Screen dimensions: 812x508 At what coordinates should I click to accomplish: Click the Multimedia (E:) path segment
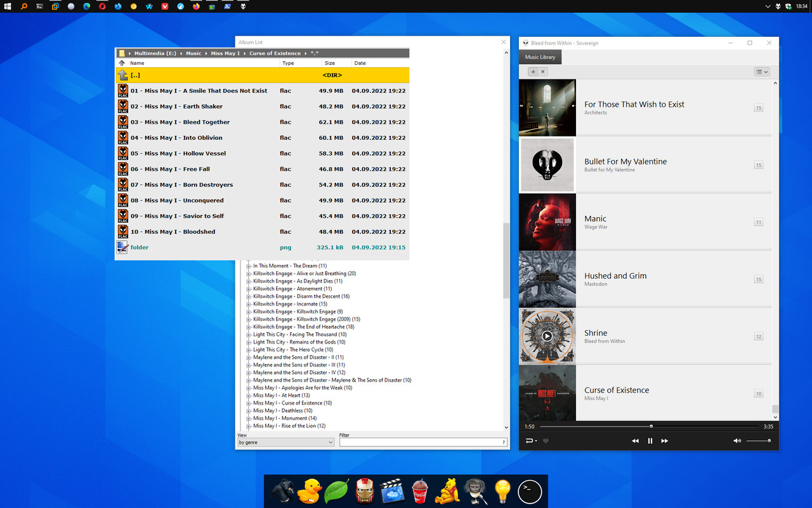[x=155, y=53]
